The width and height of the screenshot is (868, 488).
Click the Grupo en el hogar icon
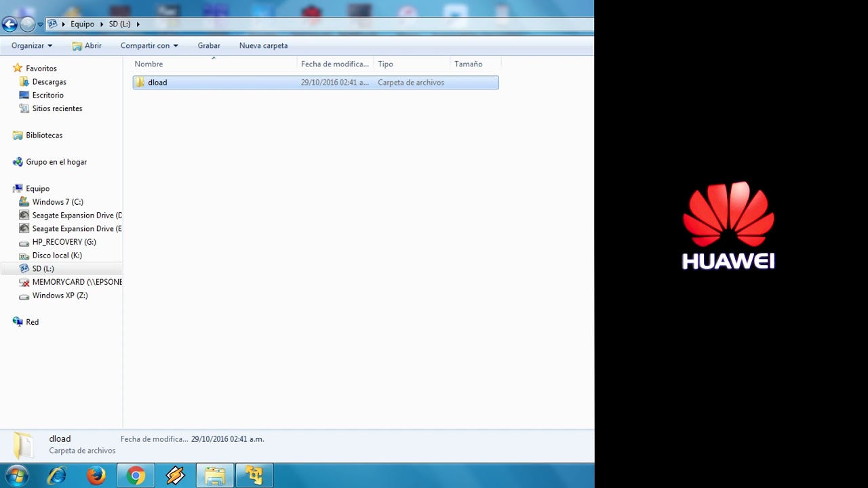click(x=18, y=162)
